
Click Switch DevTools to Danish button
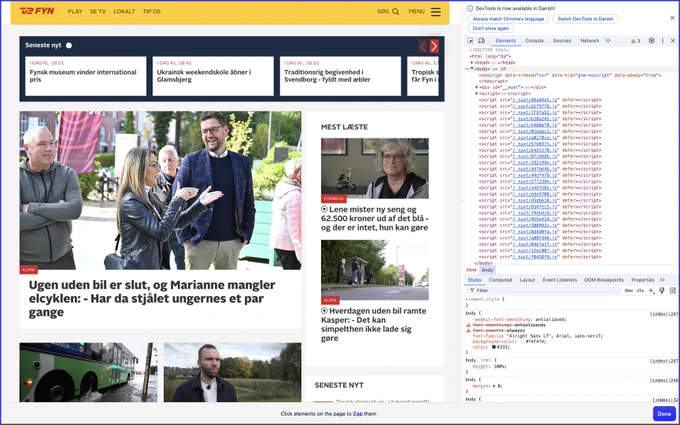pos(585,19)
